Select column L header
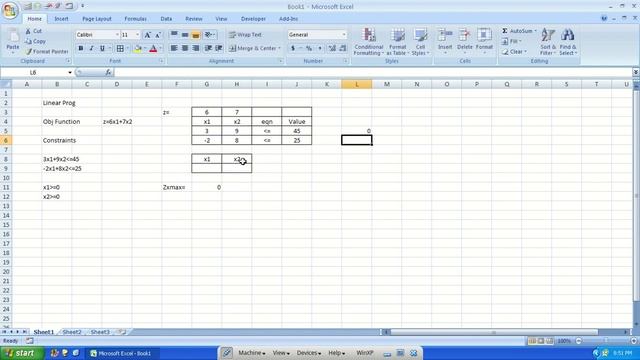Image resolution: width=640 pixels, height=360 pixels. click(357, 84)
